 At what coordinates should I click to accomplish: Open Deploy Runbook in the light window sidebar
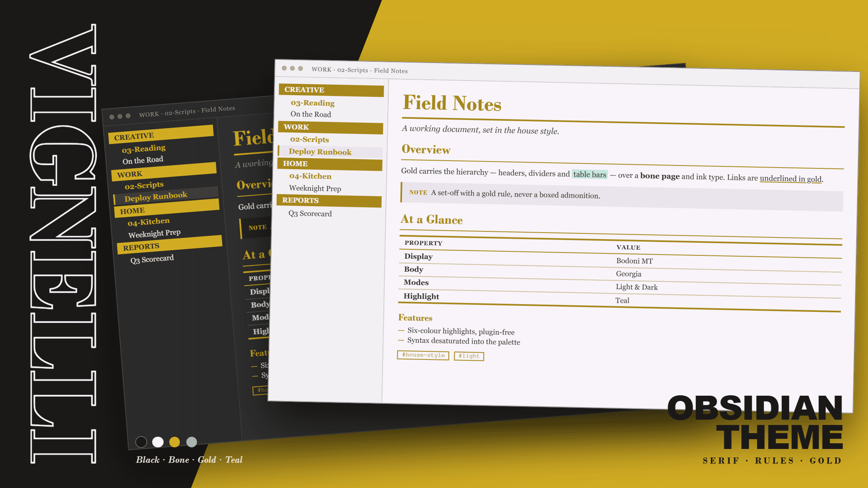330,152
